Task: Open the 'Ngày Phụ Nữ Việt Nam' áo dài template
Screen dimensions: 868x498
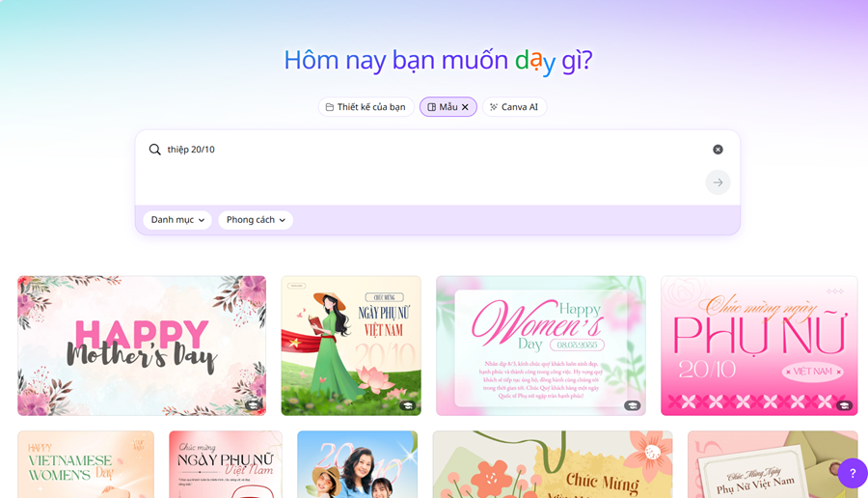Action: [x=351, y=346]
